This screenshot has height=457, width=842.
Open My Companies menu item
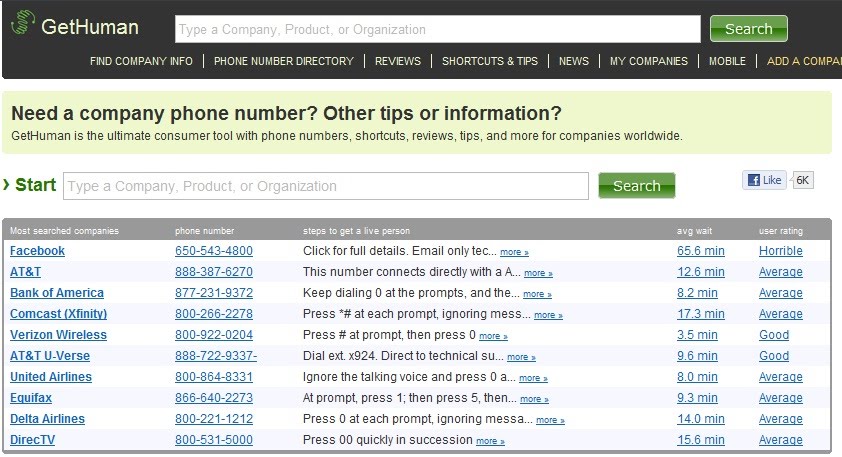[x=649, y=61]
